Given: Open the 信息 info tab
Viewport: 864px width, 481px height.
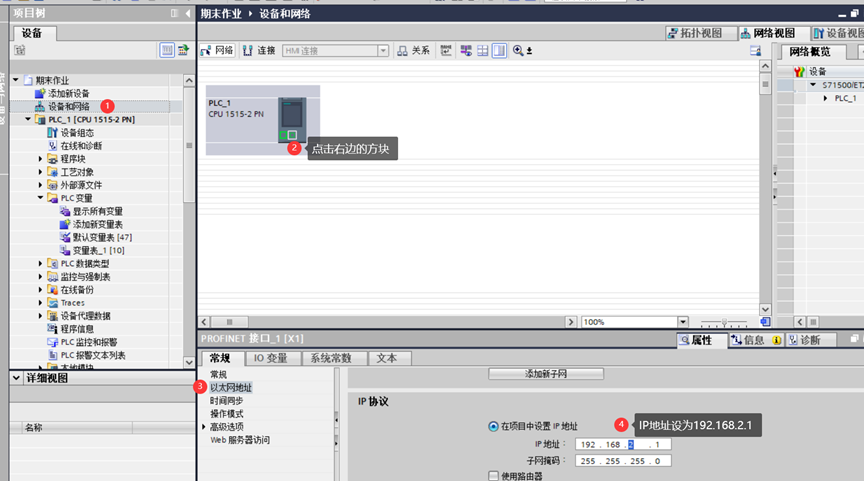Looking at the screenshot, I should coord(756,341).
